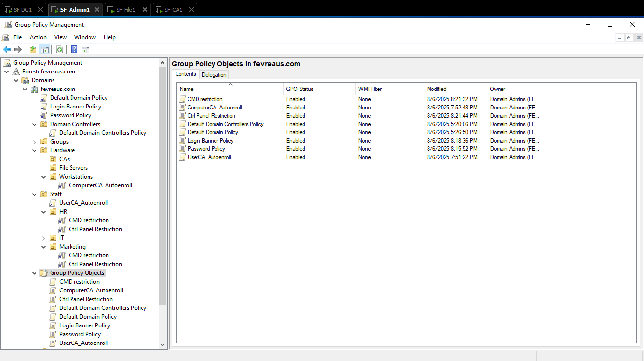Screen dimensions: 644x361
Task: Select UserCA_Autoenroll under the Staff OU
Action: pyautogui.click(x=84, y=202)
